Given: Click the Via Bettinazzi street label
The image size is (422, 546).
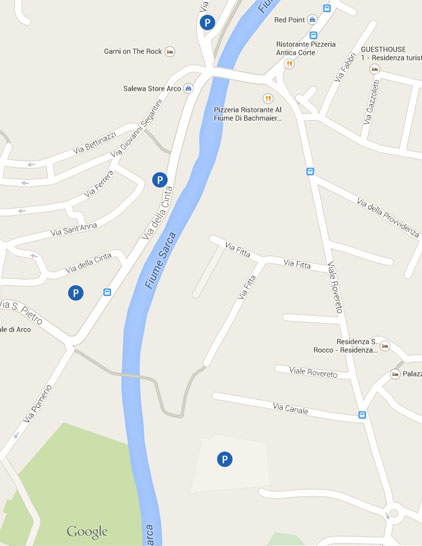Looking at the screenshot, I should click(x=94, y=143).
